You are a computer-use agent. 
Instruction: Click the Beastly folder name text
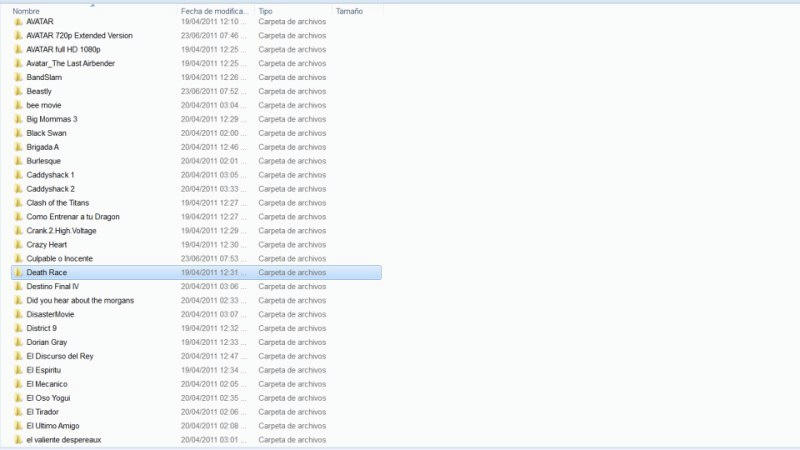coord(39,91)
